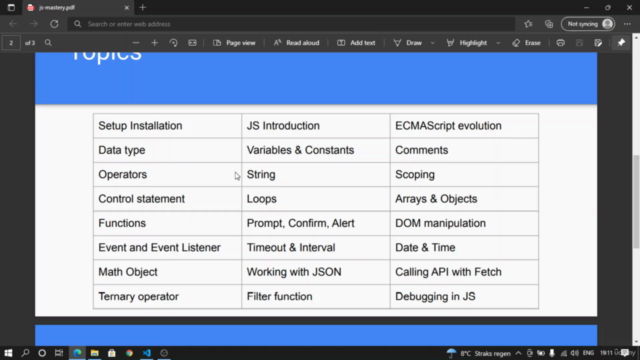This screenshot has height=360, width=640.
Task: Click the save as icon
Action: [598, 43]
